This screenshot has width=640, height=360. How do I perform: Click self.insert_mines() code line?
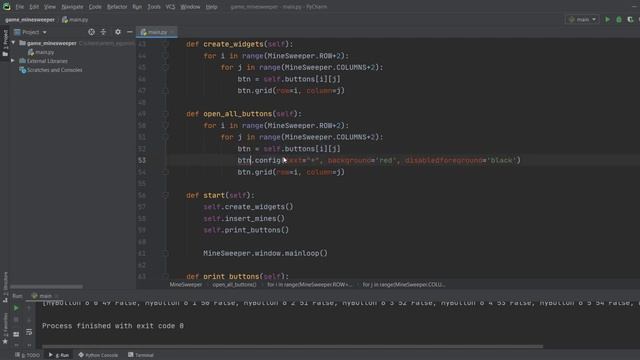[x=244, y=218]
